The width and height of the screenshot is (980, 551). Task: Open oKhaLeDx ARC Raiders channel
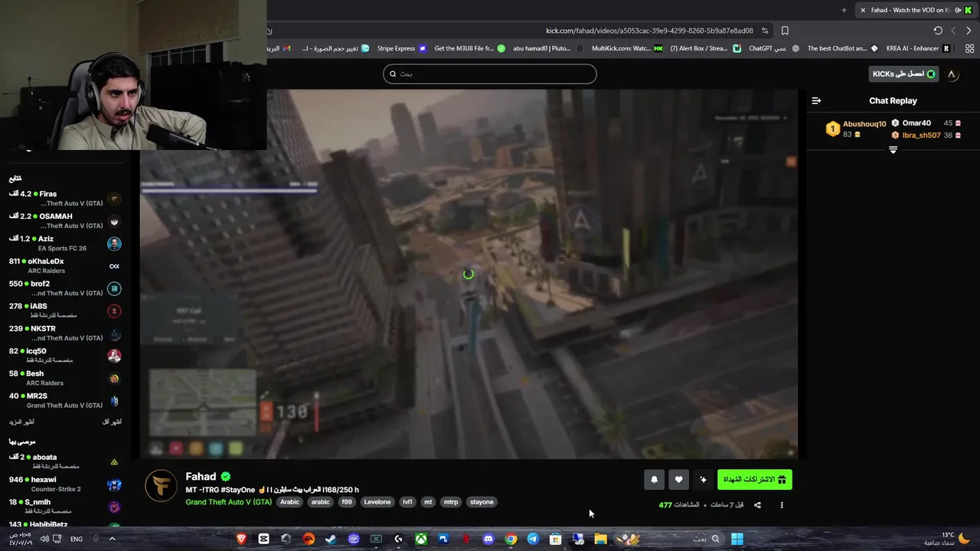click(65, 266)
